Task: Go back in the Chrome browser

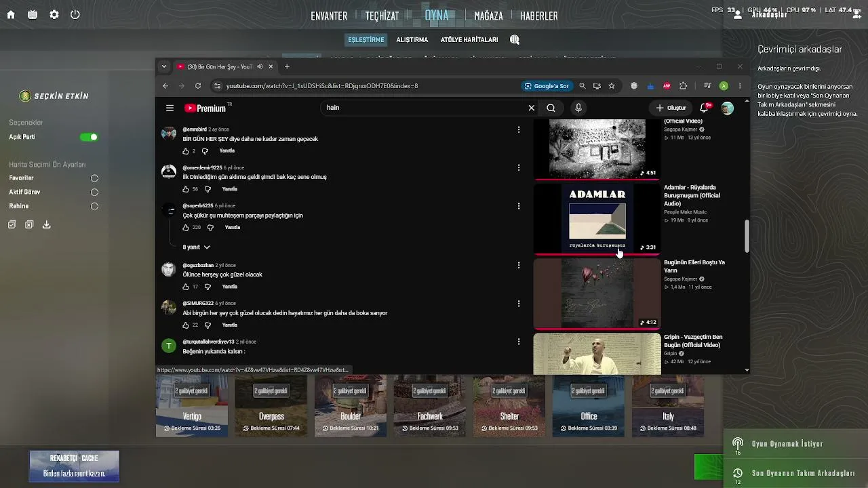Action: [165, 86]
